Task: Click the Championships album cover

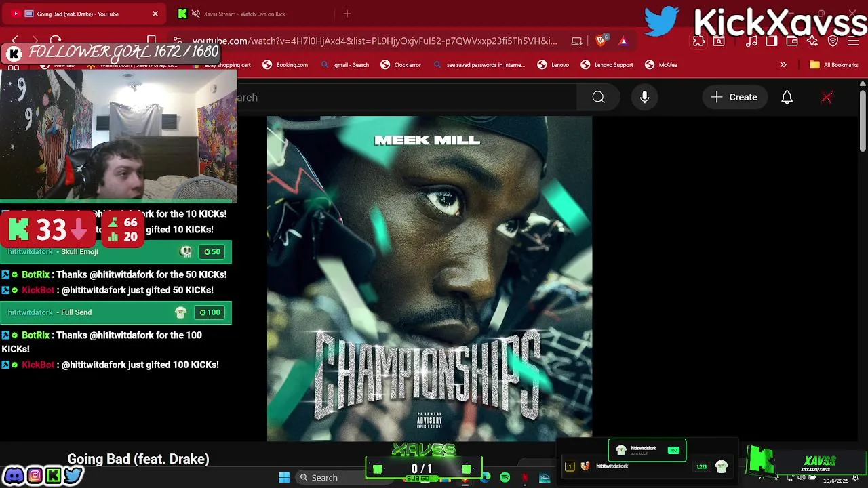Action: click(429, 279)
